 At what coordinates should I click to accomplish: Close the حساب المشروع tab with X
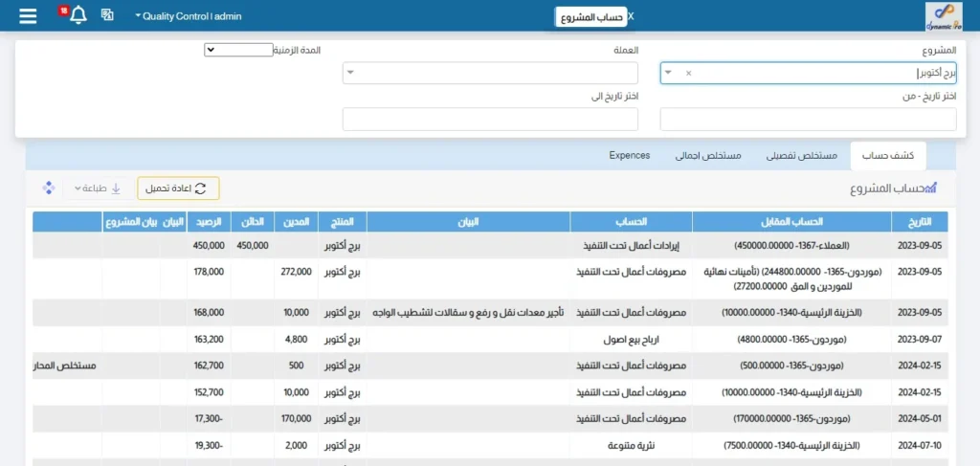click(x=630, y=16)
